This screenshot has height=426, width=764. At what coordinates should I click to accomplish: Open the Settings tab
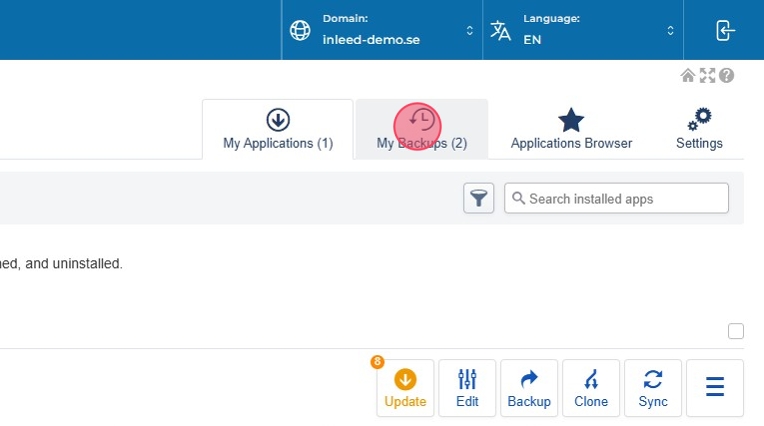[x=699, y=129]
